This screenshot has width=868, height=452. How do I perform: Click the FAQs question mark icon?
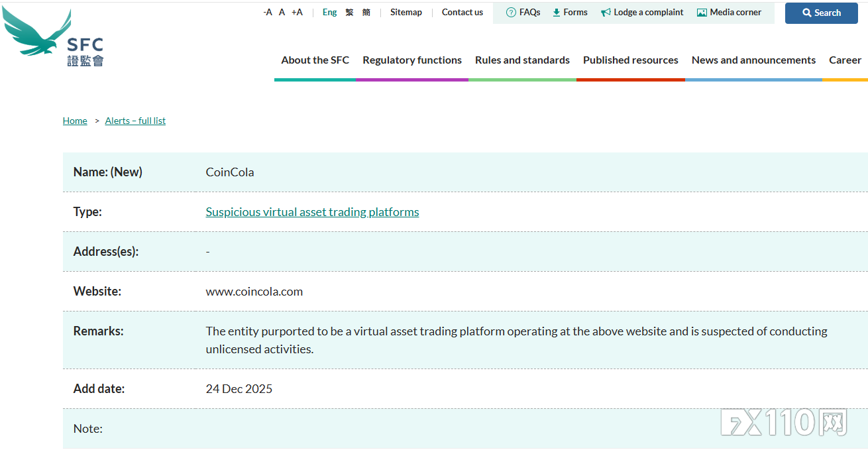511,13
